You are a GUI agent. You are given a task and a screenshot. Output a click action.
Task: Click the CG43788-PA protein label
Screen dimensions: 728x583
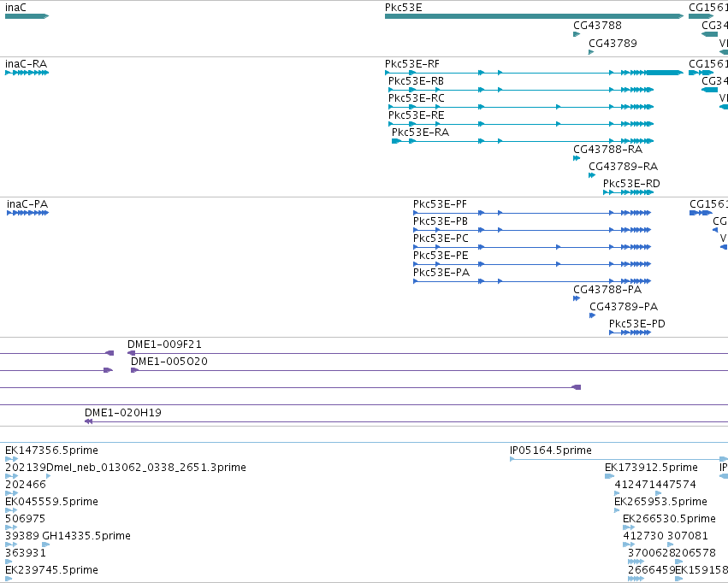607,290
